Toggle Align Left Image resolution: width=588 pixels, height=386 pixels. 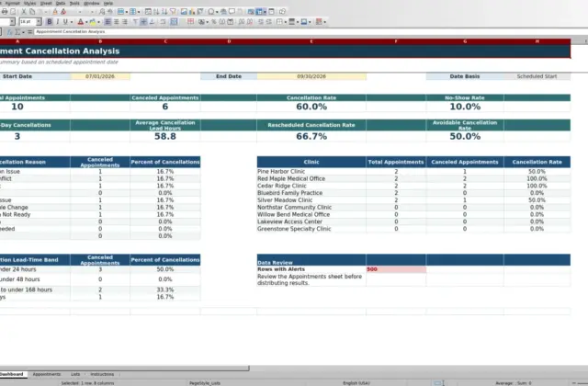[107, 22]
